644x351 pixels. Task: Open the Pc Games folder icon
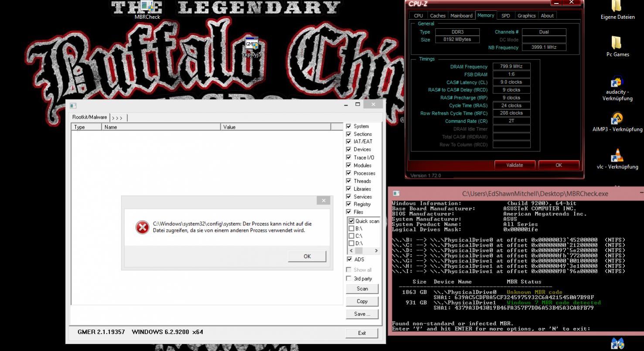[617, 47]
